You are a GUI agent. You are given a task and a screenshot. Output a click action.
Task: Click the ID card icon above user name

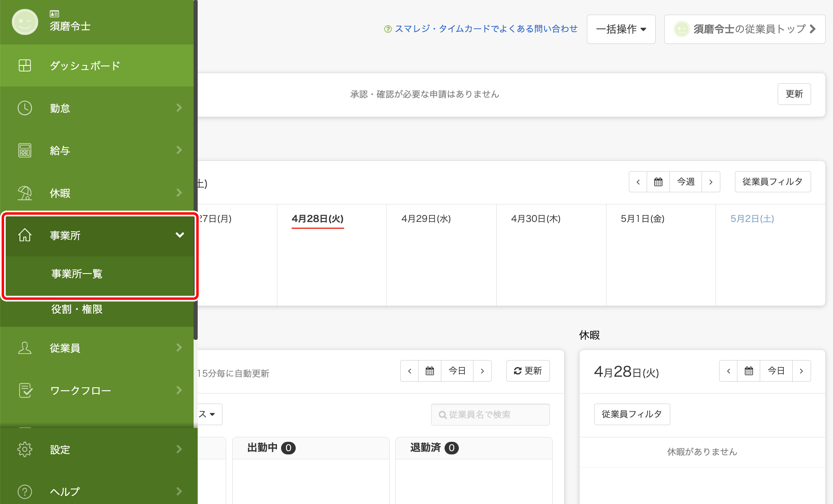[55, 14]
